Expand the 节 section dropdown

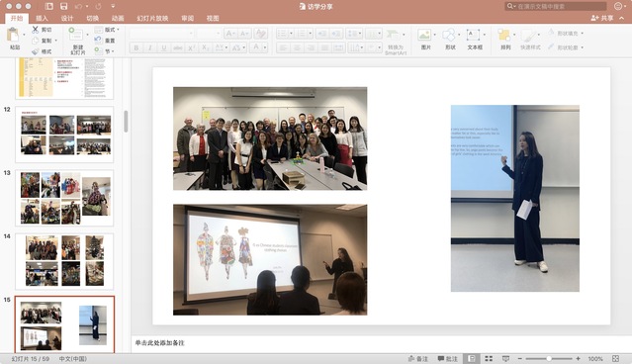113,51
